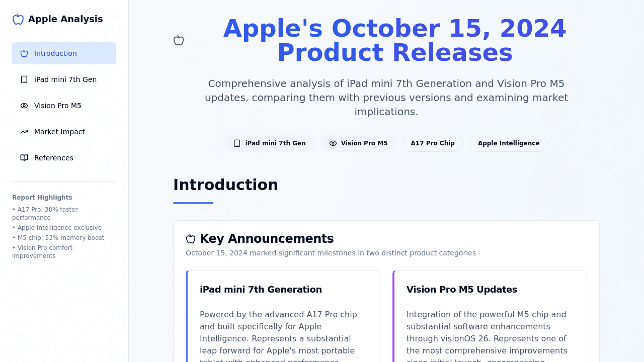Open the Introduction section in sidebar
Image resolution: width=644 pixels, height=362 pixels.
[55, 53]
